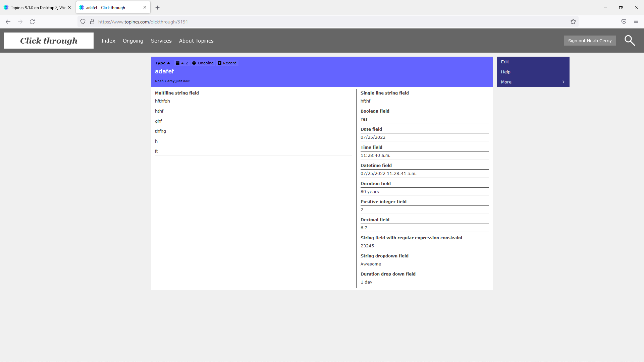Image resolution: width=644 pixels, height=362 pixels.
Task: Click the Edit link in the sidebar
Action: tap(505, 62)
